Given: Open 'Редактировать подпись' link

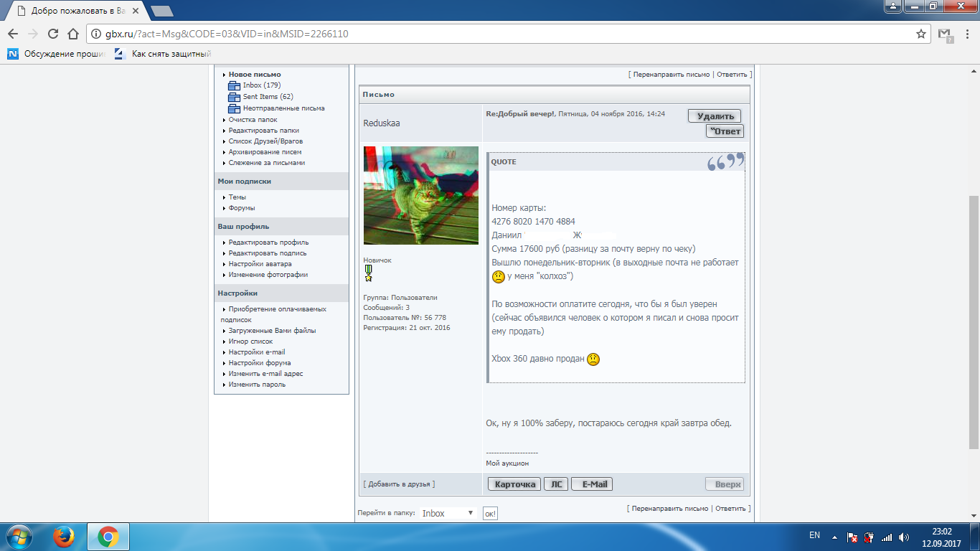Looking at the screenshot, I should coord(268,253).
